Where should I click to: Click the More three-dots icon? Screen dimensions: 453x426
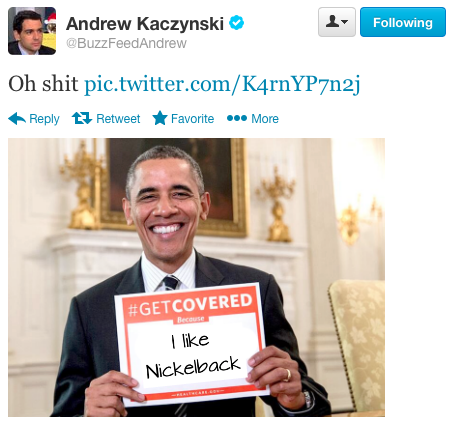point(237,118)
